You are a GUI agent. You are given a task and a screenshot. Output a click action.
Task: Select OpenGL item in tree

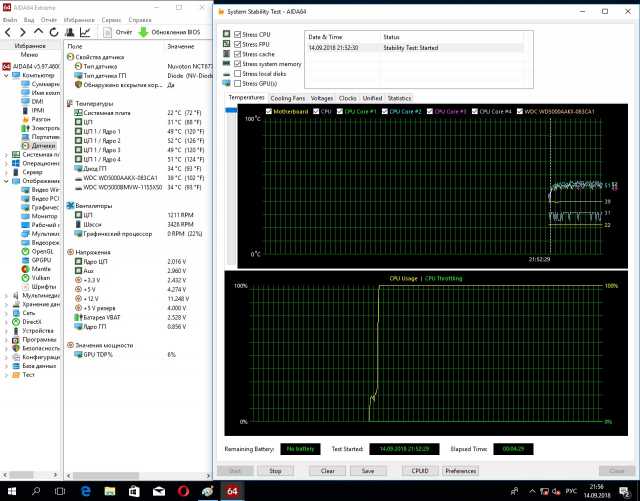[37, 252]
